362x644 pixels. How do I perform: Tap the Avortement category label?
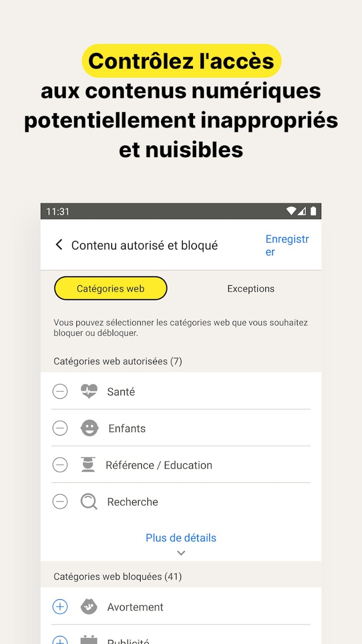pos(135,606)
